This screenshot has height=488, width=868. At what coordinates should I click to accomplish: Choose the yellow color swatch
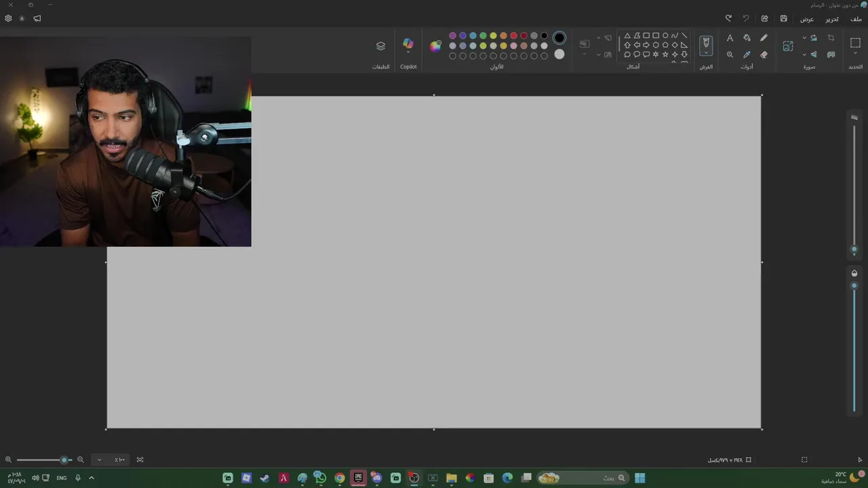pyautogui.click(x=493, y=36)
